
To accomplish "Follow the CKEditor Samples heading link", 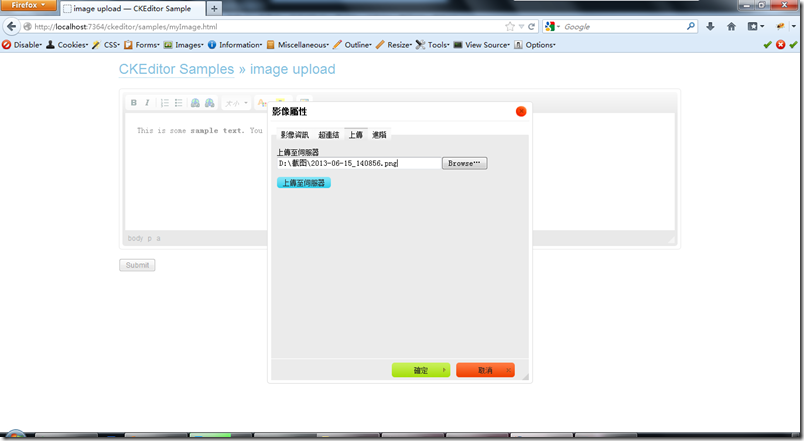I will 176,69.
